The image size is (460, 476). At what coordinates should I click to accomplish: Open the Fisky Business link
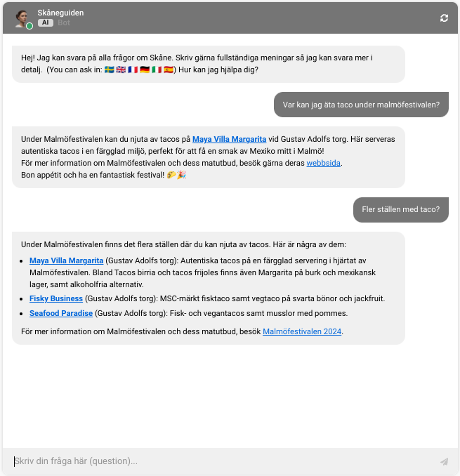tap(56, 298)
